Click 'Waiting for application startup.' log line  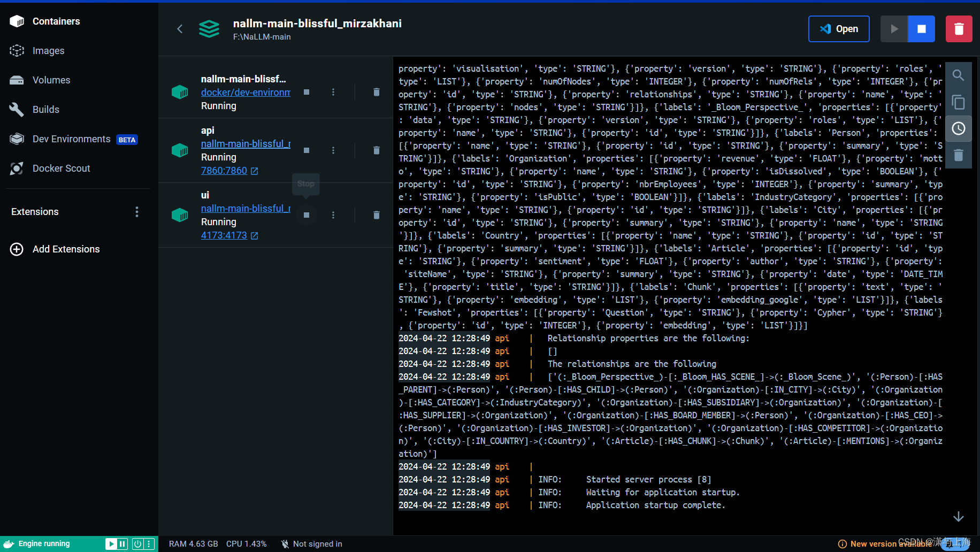662,493
